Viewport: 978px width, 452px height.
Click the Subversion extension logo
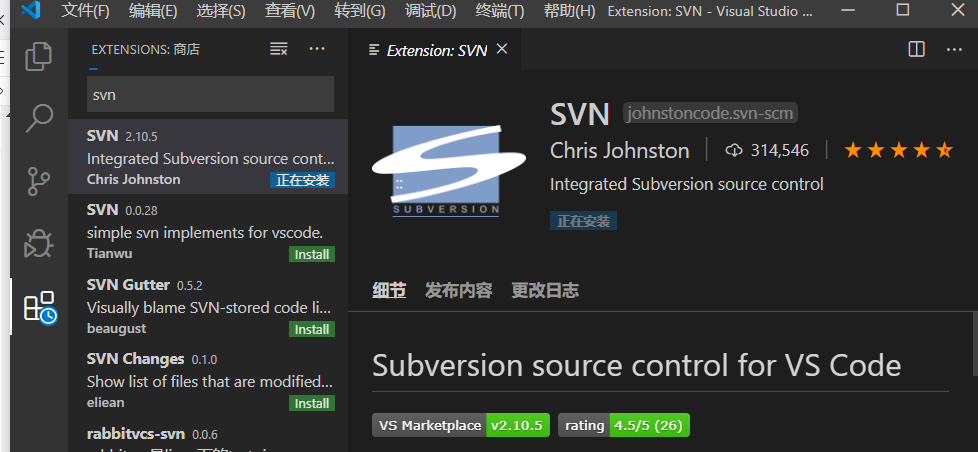(x=447, y=170)
